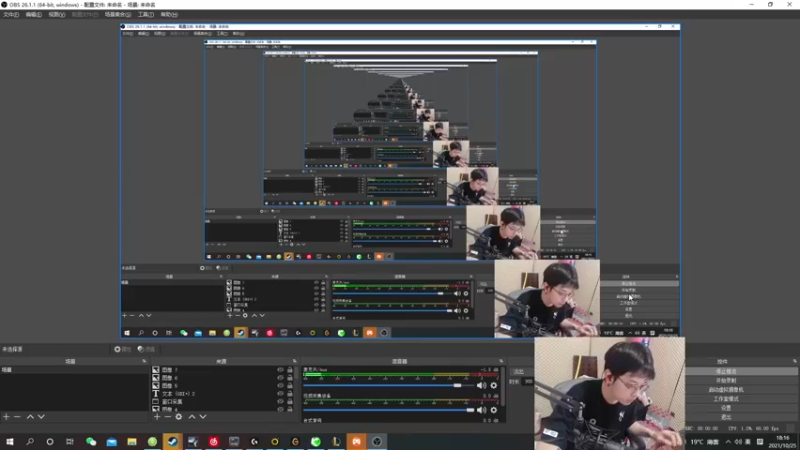
Task: Toggle visibility eye of 文本 (GDI+) 2
Action: click(x=280, y=394)
